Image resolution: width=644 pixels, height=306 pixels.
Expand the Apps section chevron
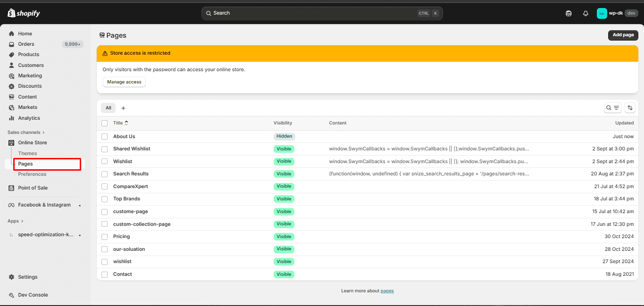[22, 221]
